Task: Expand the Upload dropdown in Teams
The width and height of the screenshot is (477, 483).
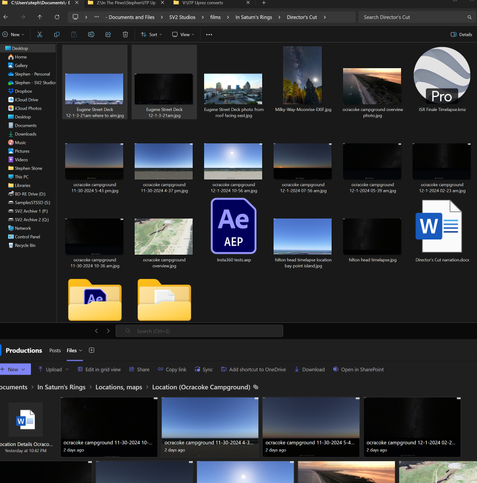Action: (53, 369)
